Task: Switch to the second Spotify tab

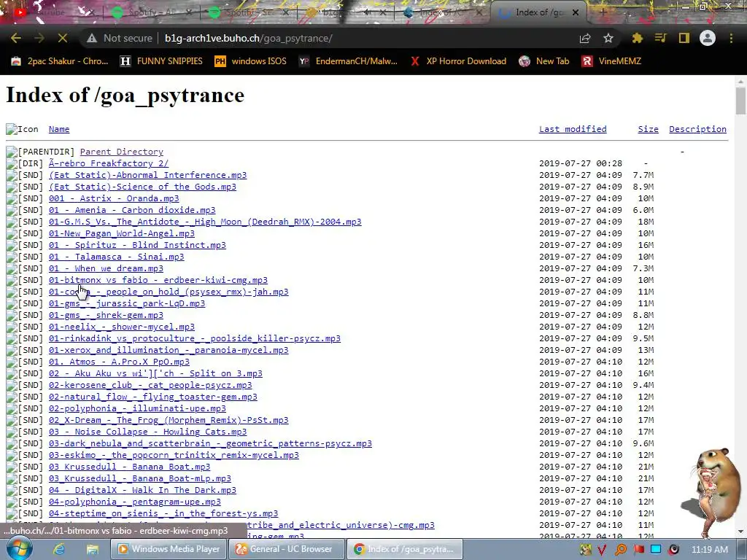Action: [x=249, y=12]
